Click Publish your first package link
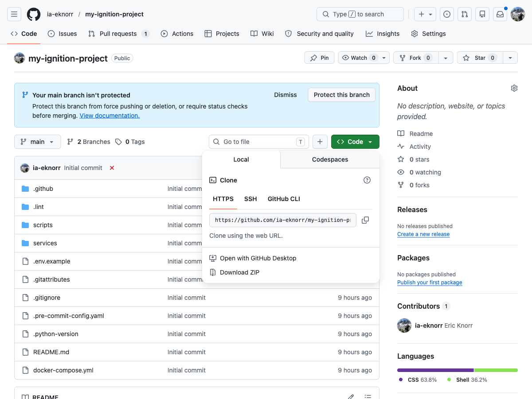This screenshot has width=532, height=399. [x=430, y=283]
